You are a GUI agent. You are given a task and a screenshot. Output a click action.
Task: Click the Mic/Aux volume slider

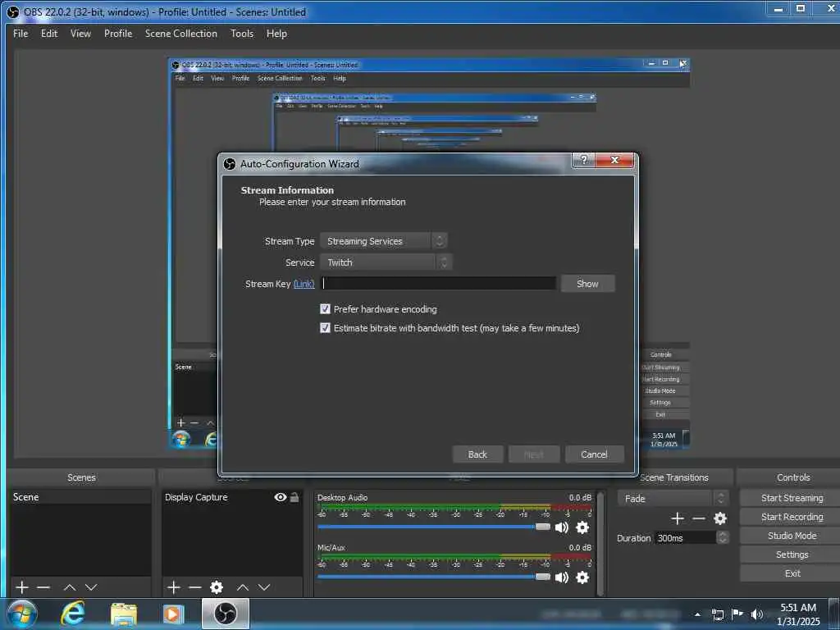pos(433,577)
